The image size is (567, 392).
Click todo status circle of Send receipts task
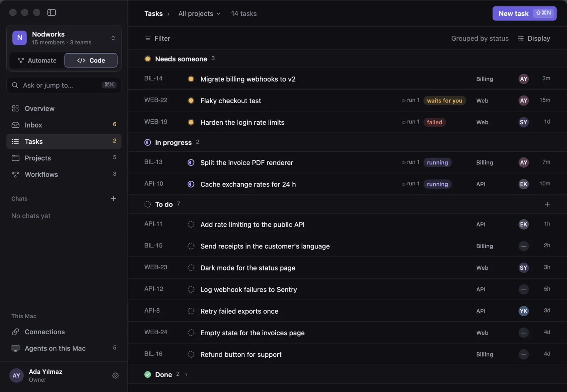(191, 246)
